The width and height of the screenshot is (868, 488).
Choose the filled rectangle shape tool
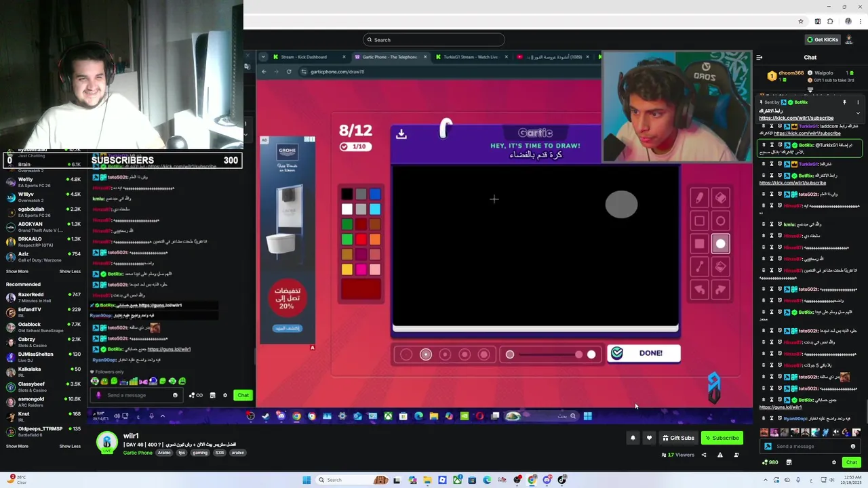coord(699,244)
